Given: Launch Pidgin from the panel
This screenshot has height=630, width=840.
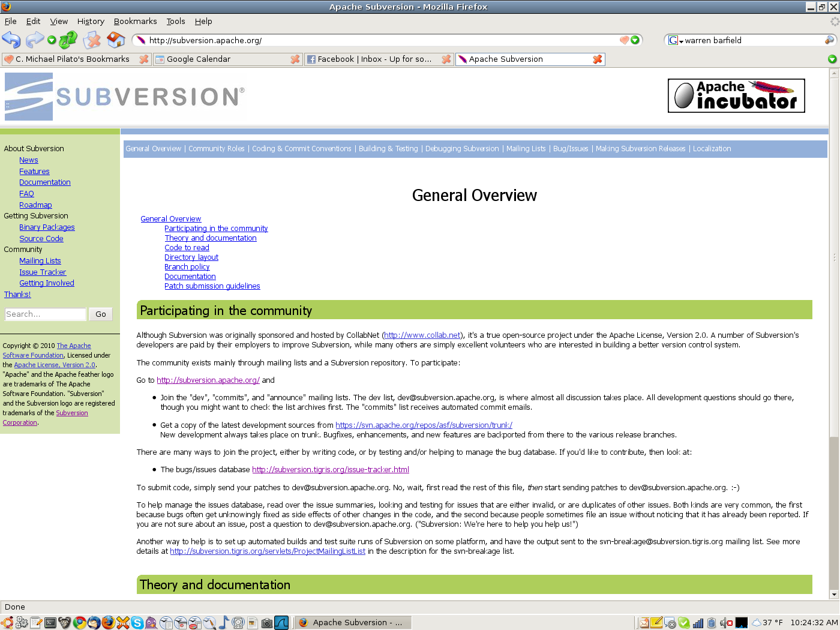Looking at the screenshot, I should point(152,623).
